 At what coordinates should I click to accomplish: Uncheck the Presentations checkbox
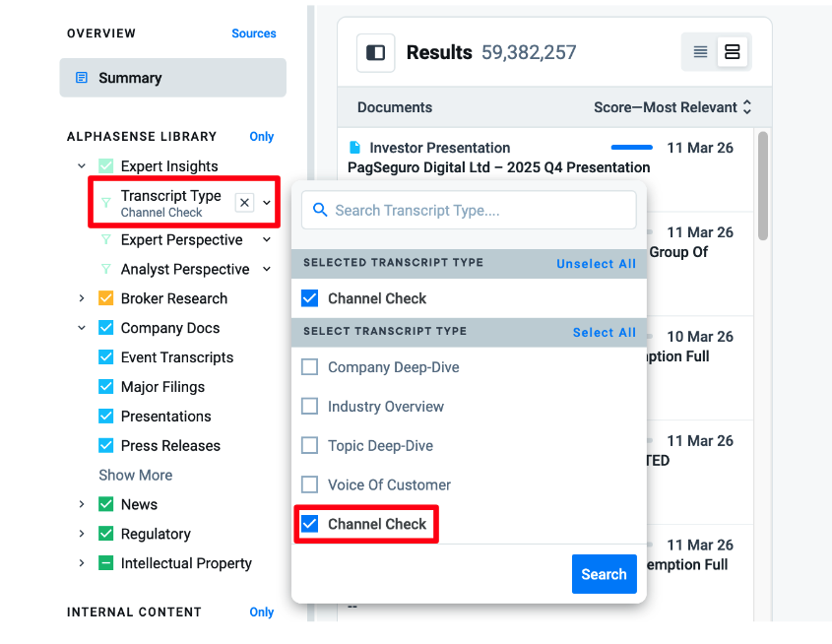pyautogui.click(x=106, y=416)
